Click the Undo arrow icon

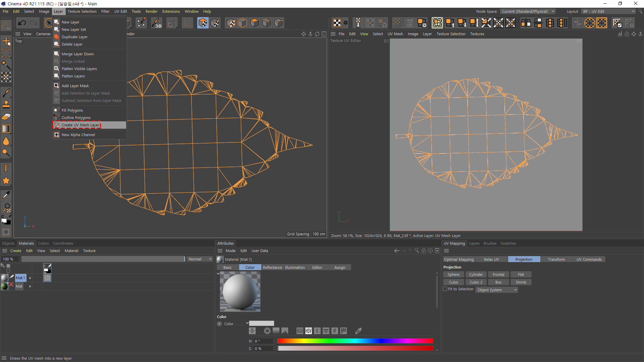[x=22, y=23]
